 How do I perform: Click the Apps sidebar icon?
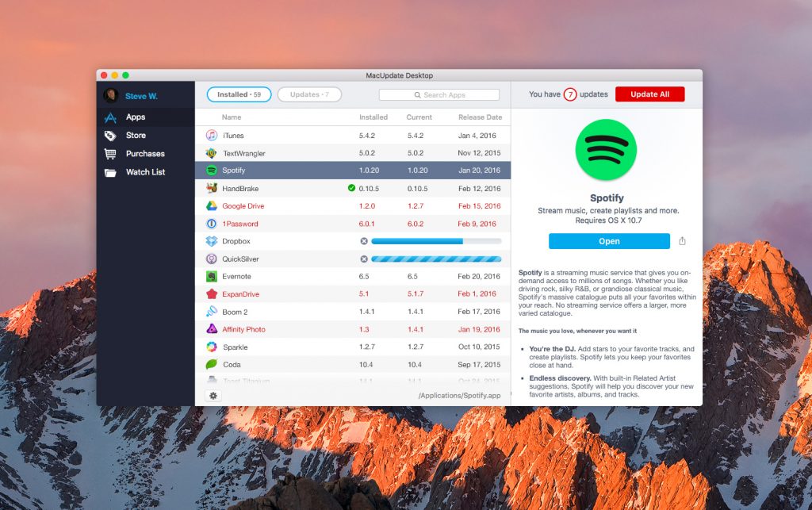point(110,117)
